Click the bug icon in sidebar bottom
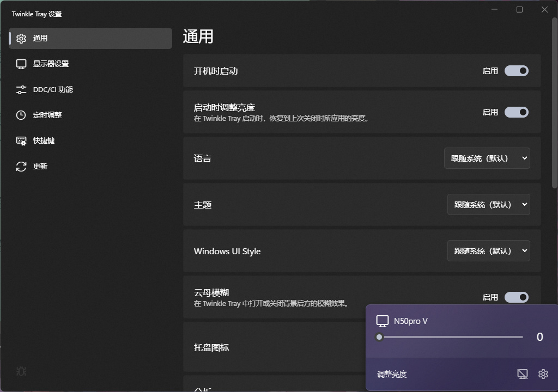Viewport: 558px width, 392px height. (x=21, y=371)
